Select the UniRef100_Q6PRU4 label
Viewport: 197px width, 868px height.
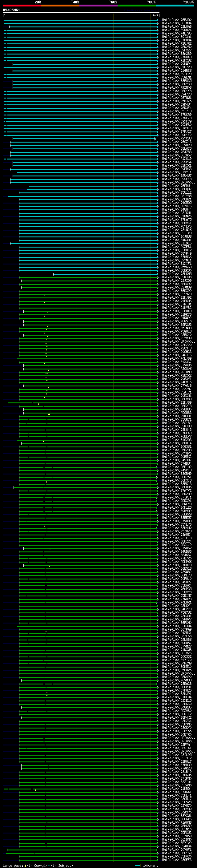[x=177, y=186]
